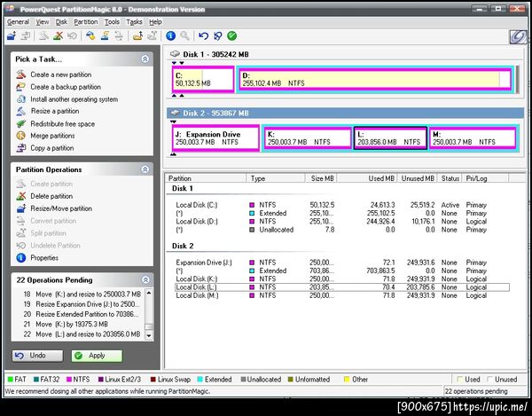The image size is (532, 416).
Task: Open the Disk menu
Action: (61, 22)
